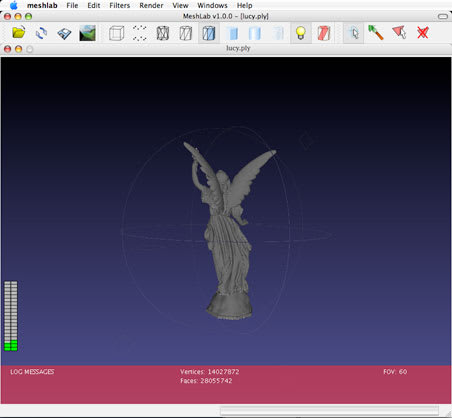Reload the mesh with the blue arrows icon
Image resolution: width=452 pixels, height=418 pixels.
tap(41, 33)
